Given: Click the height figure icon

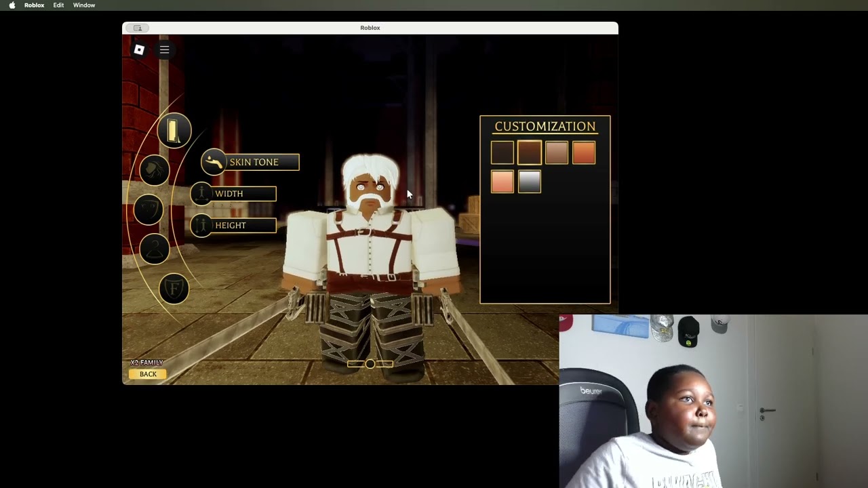Looking at the screenshot, I should pos(201,225).
